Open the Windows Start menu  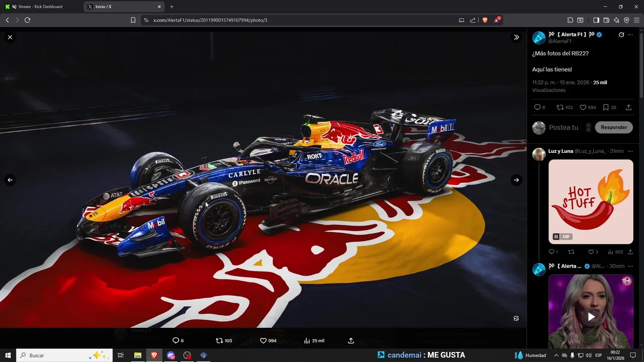[8, 355]
